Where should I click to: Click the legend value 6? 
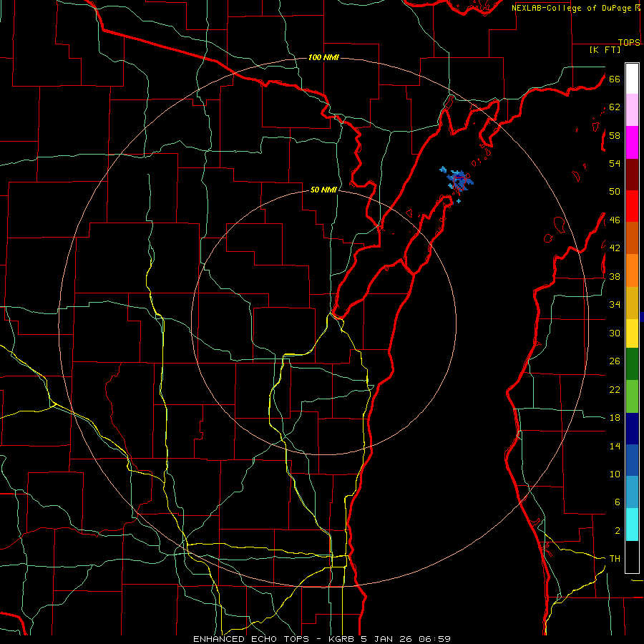618,502
